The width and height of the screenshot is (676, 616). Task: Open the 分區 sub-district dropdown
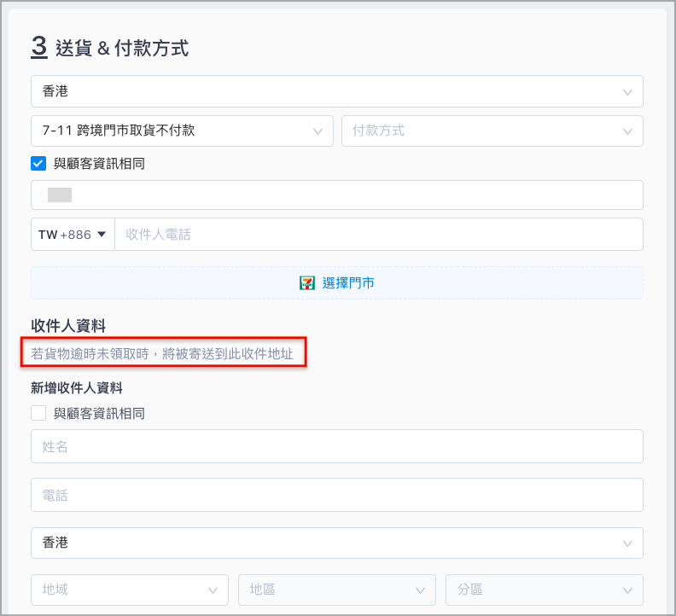[545, 590]
